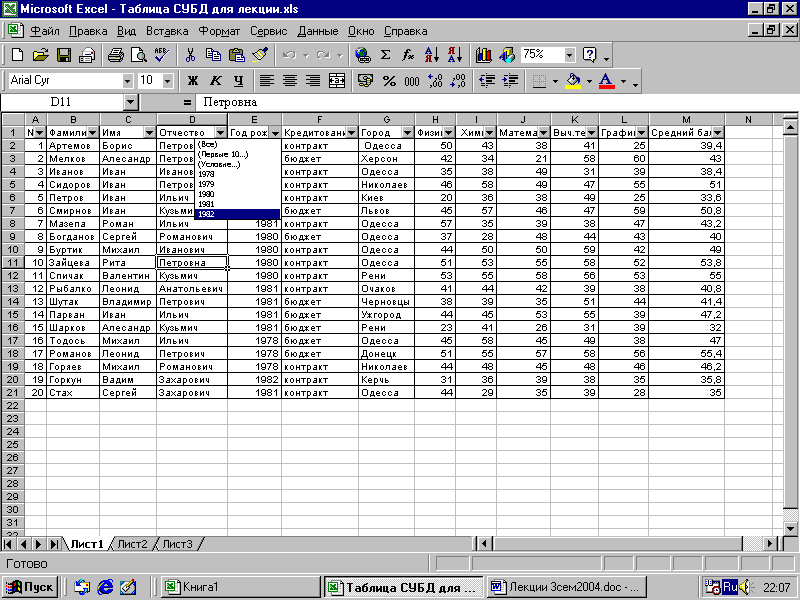This screenshot has width=800, height=600.
Task: Open the Город column filter arrow
Action: click(x=407, y=132)
